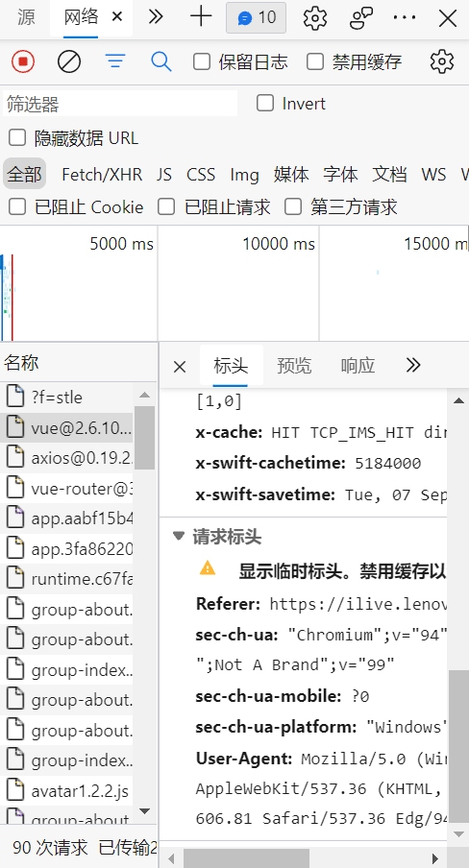Open network search magnifier
This screenshot has height=868, width=469.
[x=160, y=60]
